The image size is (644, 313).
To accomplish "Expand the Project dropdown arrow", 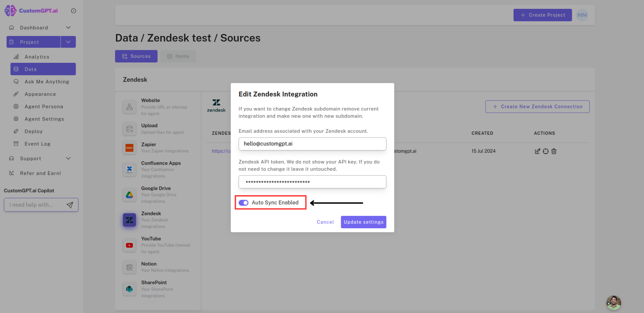I will (68, 42).
